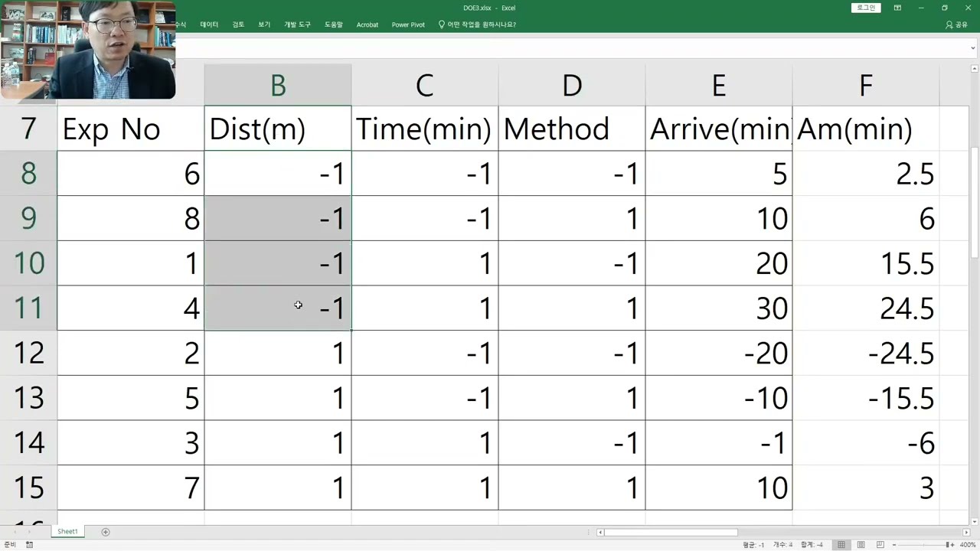Click horizontal scrollbar left arrow
Image resolution: width=980 pixels, height=551 pixels.
pos(601,532)
